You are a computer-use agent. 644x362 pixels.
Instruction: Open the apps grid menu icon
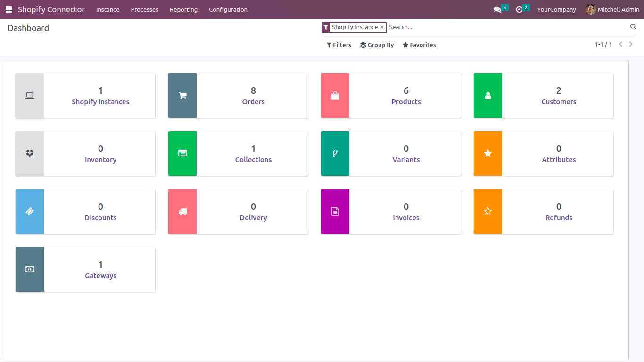point(9,9)
